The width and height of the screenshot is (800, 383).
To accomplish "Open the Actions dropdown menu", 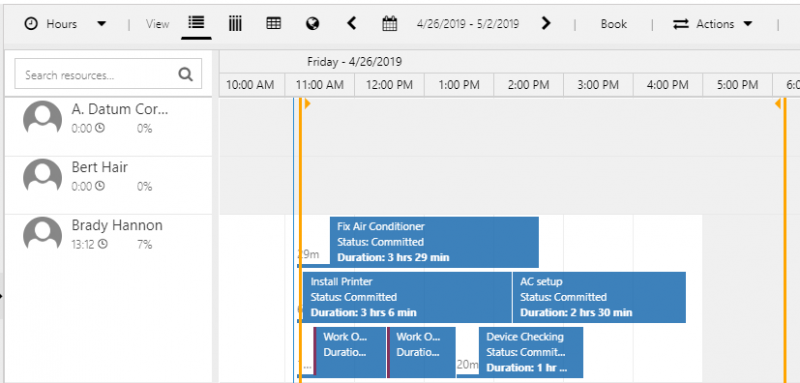I will [x=713, y=24].
